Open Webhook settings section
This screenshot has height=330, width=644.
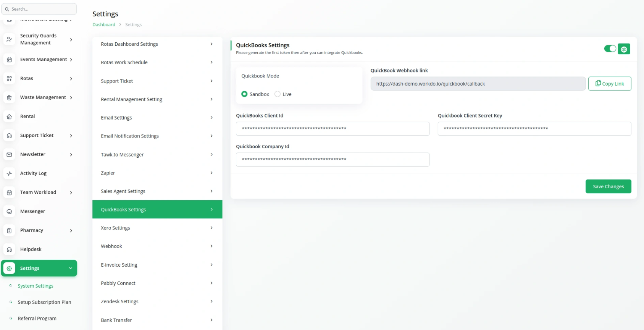(157, 246)
